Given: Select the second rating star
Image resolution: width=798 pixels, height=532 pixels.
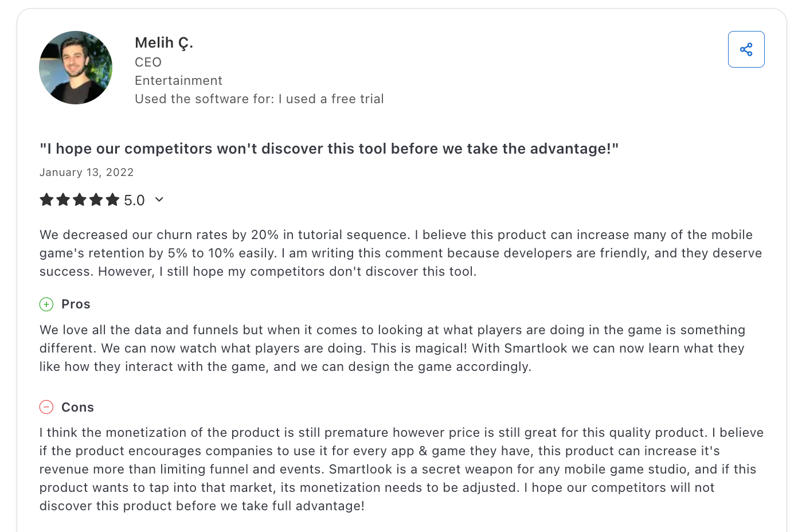Looking at the screenshot, I should 63,199.
